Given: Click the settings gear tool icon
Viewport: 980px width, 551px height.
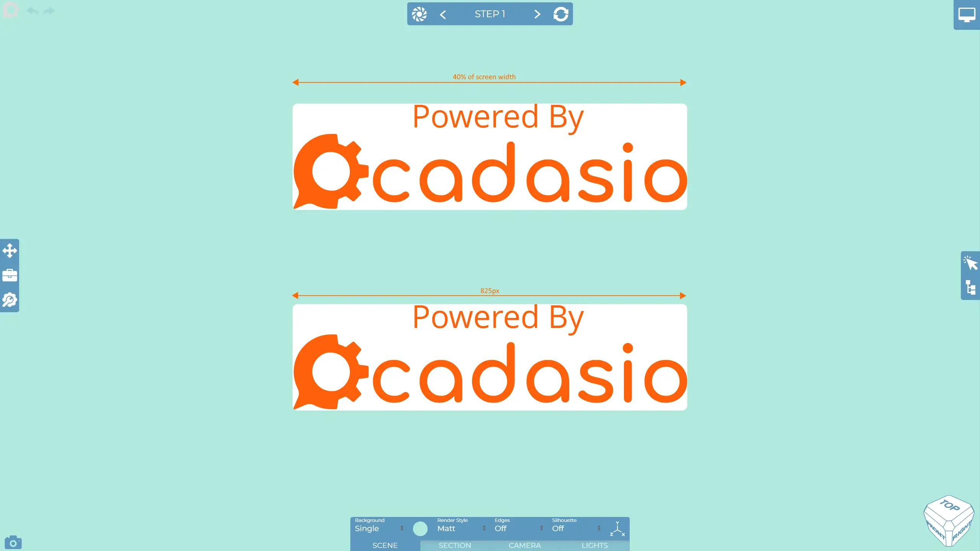Looking at the screenshot, I should coord(10,300).
